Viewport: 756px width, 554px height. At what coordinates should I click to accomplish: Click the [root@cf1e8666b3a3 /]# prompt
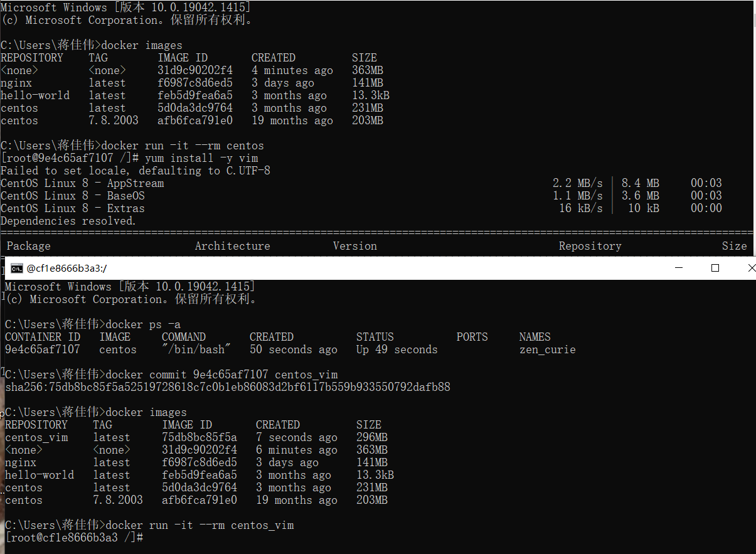point(74,538)
